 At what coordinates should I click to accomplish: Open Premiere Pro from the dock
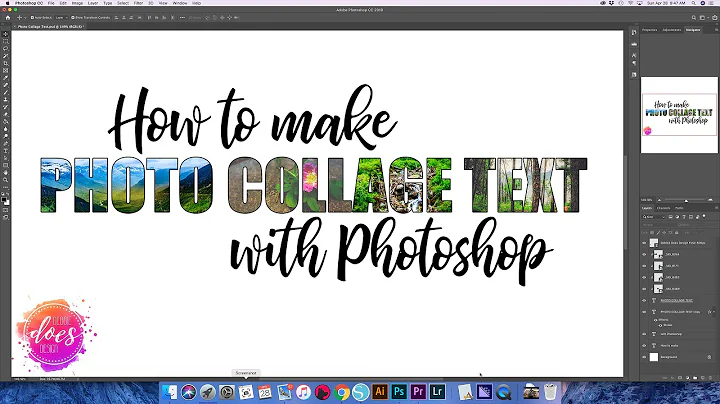418,392
